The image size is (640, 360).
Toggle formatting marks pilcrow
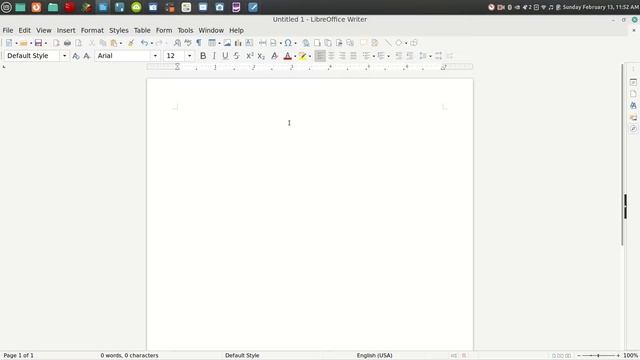(199, 43)
